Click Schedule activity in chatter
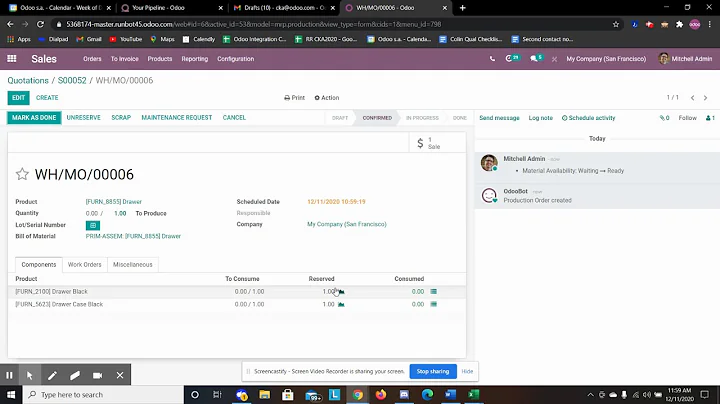The height and width of the screenshot is (404, 720). point(589,118)
